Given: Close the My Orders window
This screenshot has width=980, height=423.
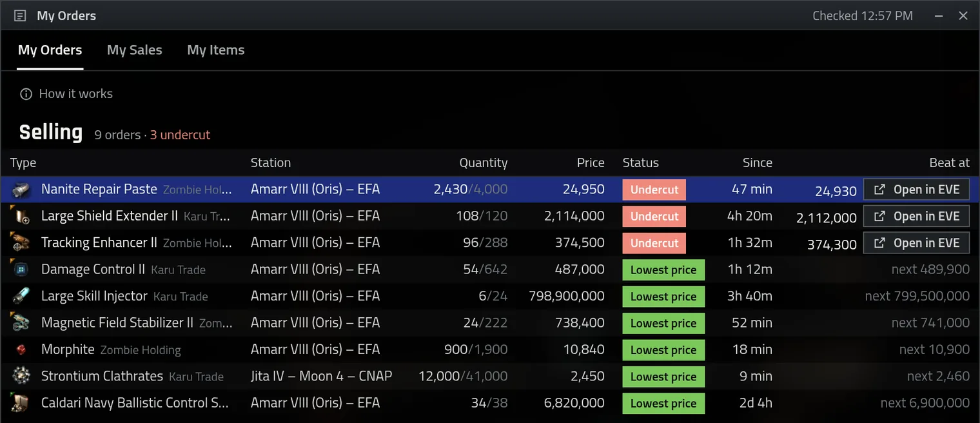Looking at the screenshot, I should pyautogui.click(x=963, y=15).
